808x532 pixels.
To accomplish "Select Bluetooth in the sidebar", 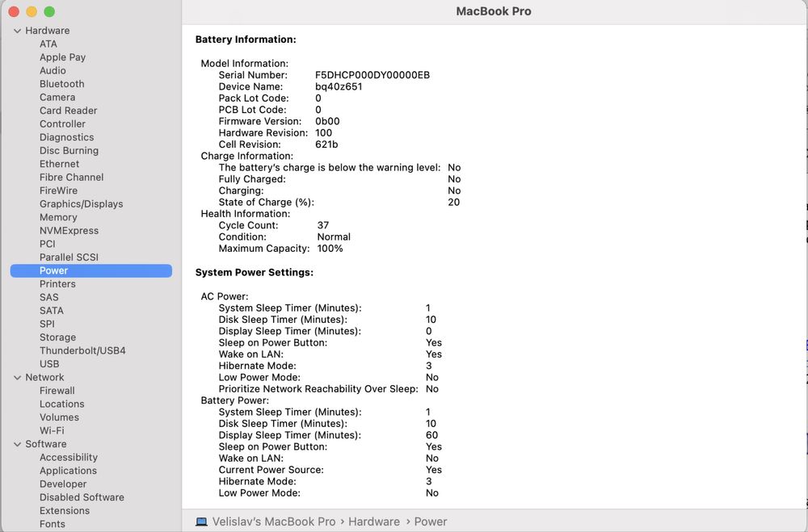I will click(x=62, y=84).
